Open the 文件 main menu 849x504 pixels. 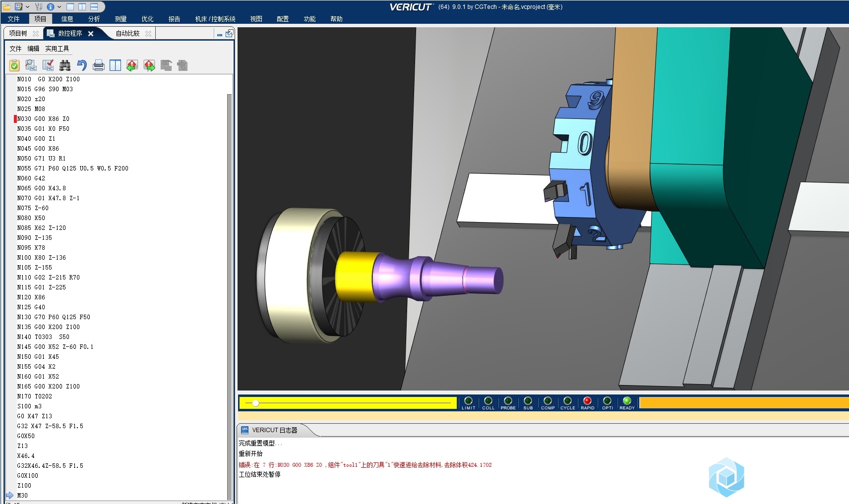tap(14, 19)
